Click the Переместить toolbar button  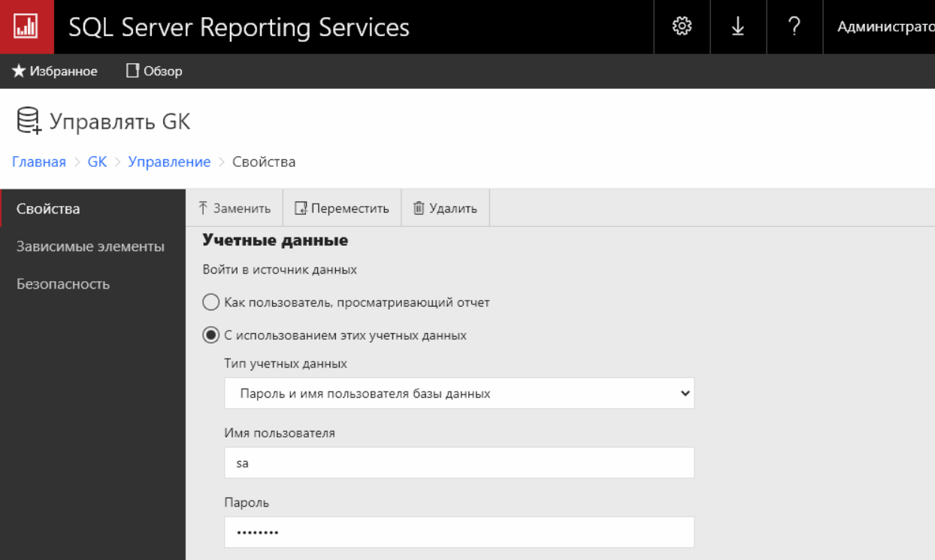coord(342,208)
